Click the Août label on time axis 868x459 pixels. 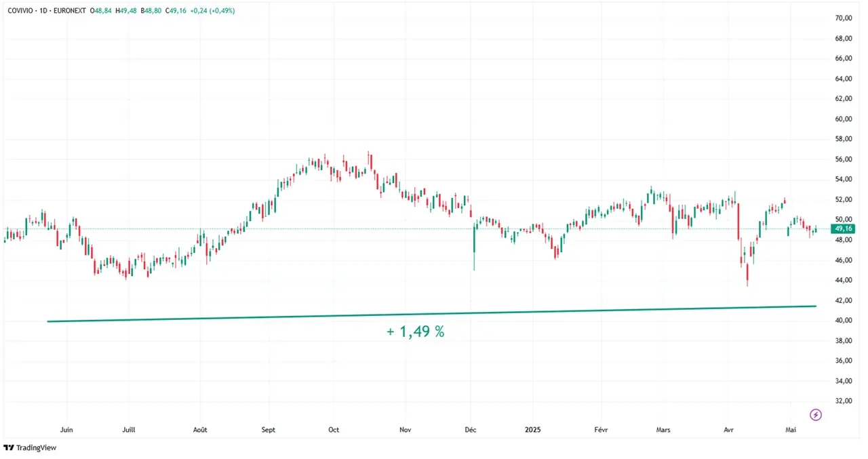pyautogui.click(x=200, y=430)
